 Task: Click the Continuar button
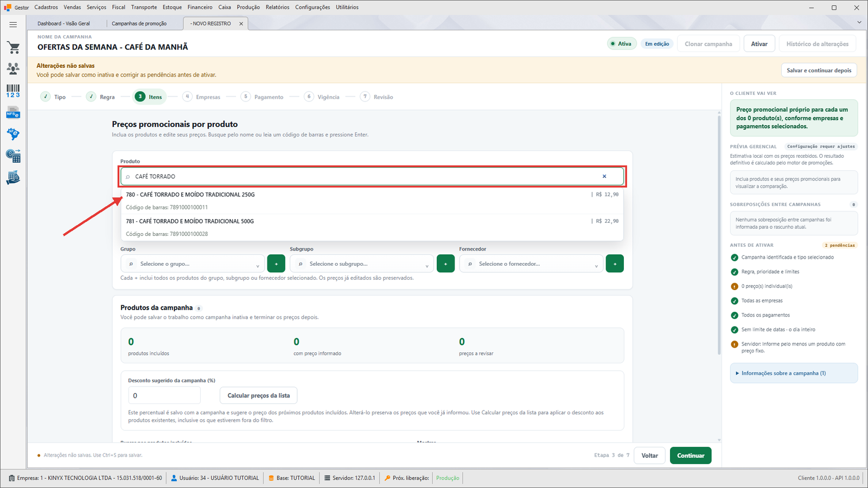click(691, 455)
